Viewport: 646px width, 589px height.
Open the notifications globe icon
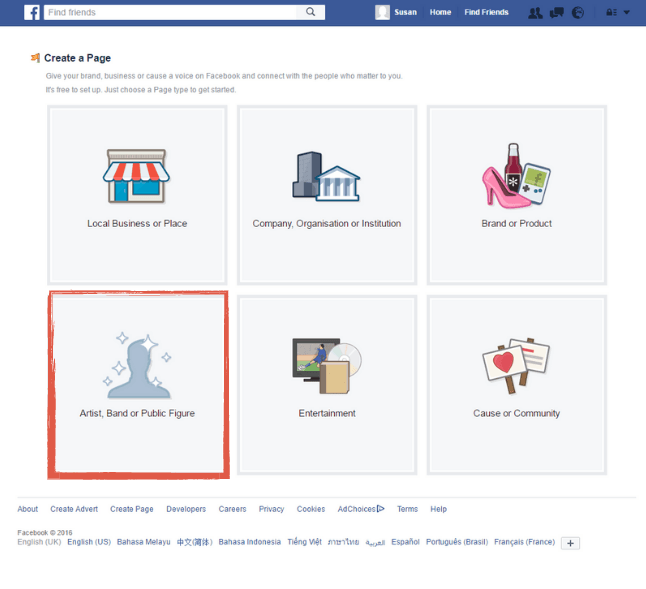pyautogui.click(x=577, y=13)
